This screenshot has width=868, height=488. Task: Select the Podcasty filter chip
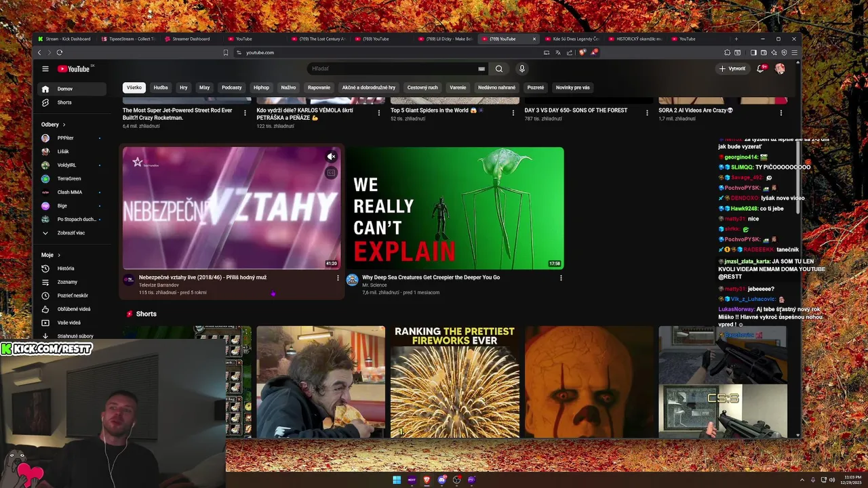tap(232, 87)
